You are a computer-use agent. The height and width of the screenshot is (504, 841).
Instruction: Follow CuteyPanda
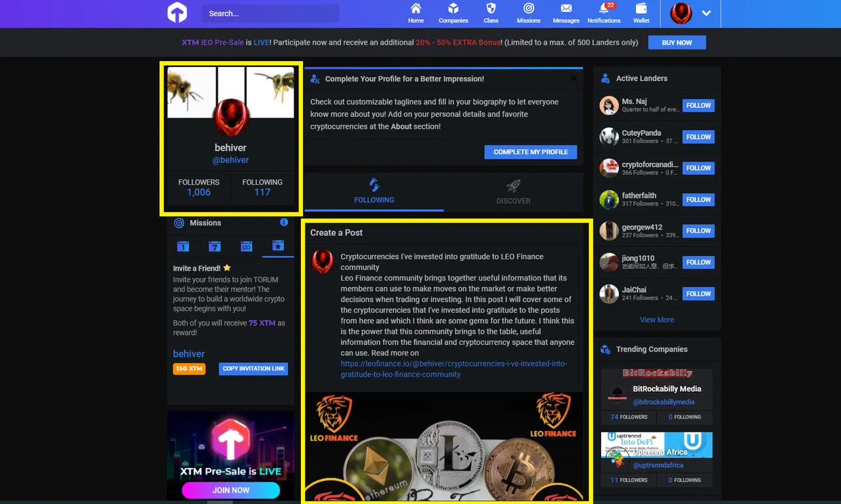698,137
